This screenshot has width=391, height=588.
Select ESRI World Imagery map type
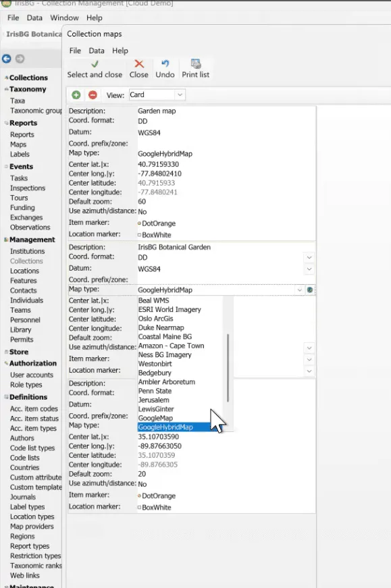(x=170, y=309)
